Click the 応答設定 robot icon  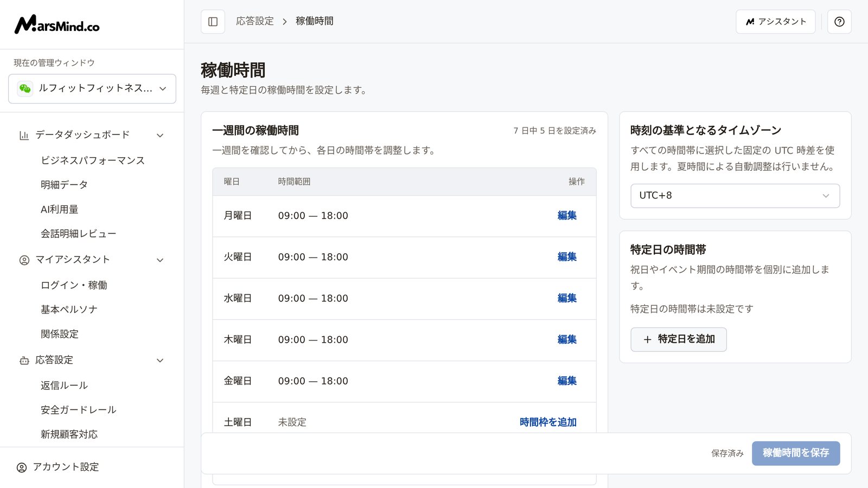pos(24,361)
